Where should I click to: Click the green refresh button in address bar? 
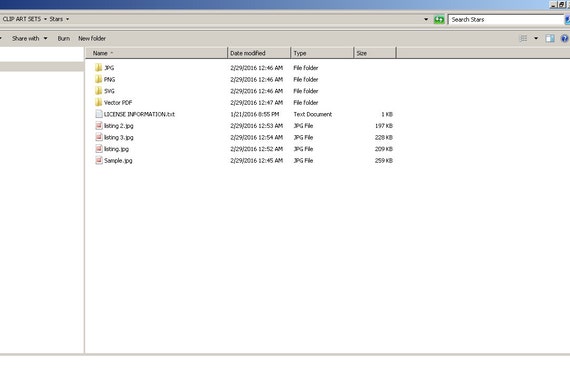tap(439, 20)
